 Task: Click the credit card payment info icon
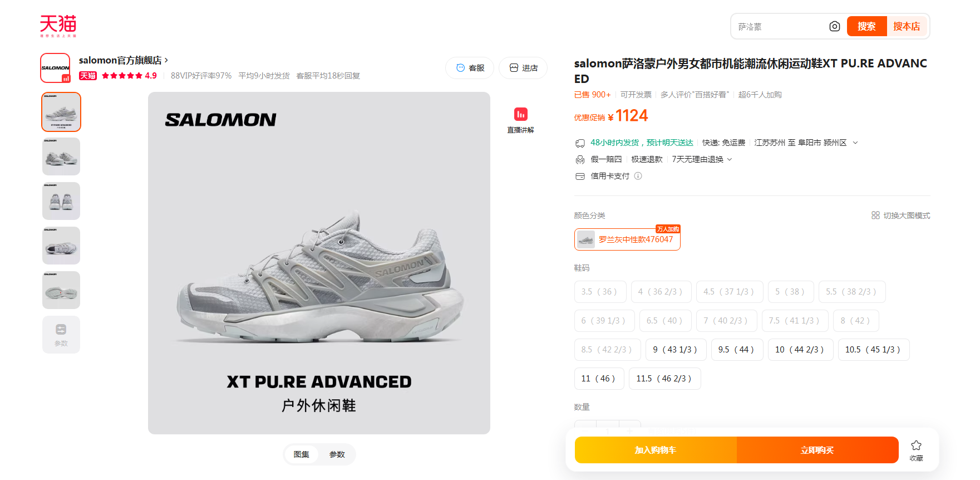pos(638,176)
